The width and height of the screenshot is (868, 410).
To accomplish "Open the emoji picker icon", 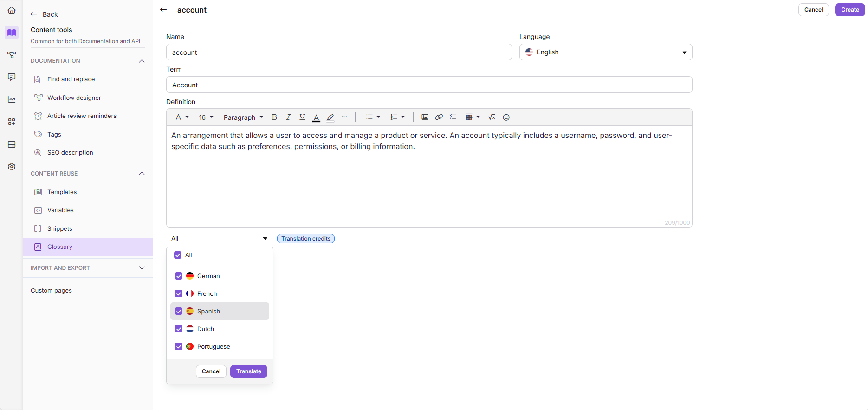I will [x=506, y=117].
